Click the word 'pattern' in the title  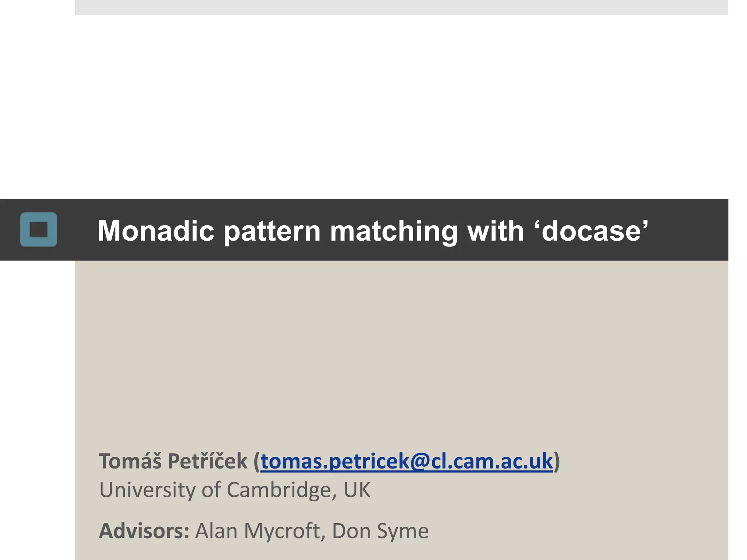(272, 231)
